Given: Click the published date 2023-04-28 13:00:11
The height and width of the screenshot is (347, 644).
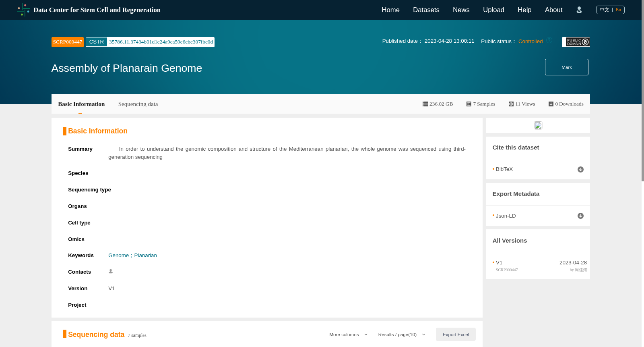Looking at the screenshot, I should click(449, 41).
